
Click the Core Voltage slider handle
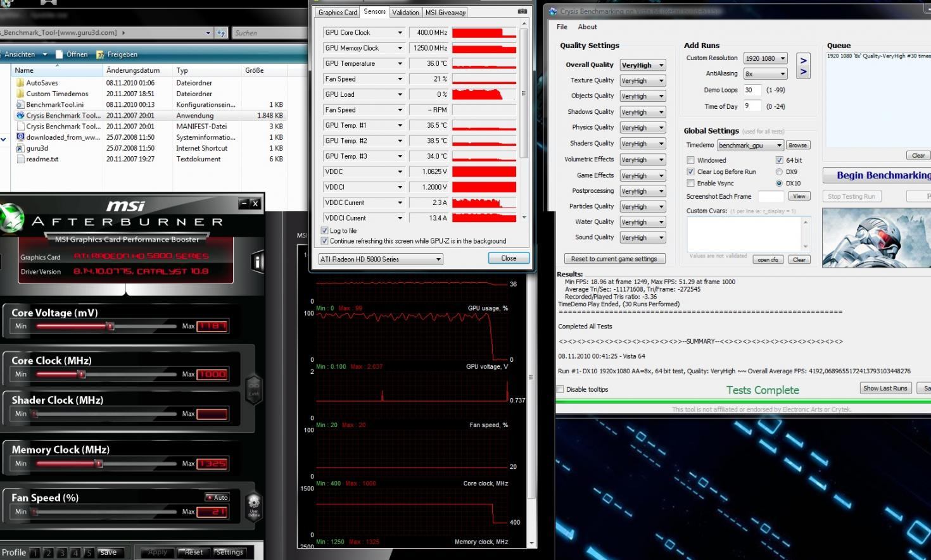coord(110,326)
